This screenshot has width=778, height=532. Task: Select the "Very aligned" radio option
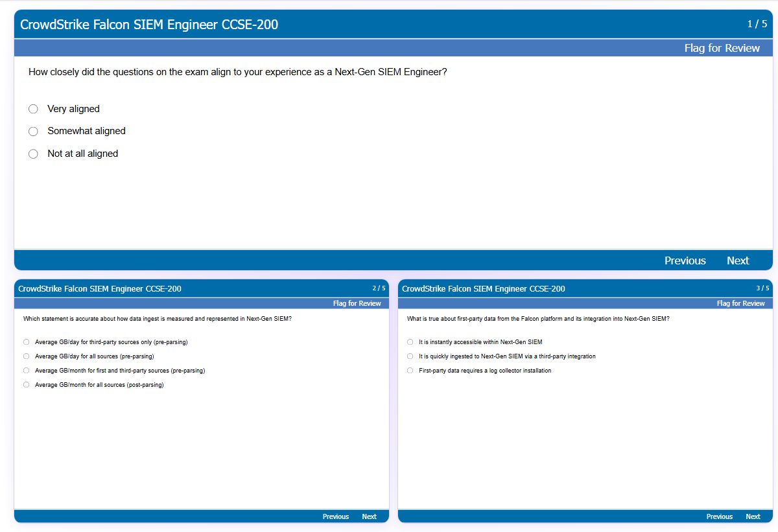[x=33, y=109]
